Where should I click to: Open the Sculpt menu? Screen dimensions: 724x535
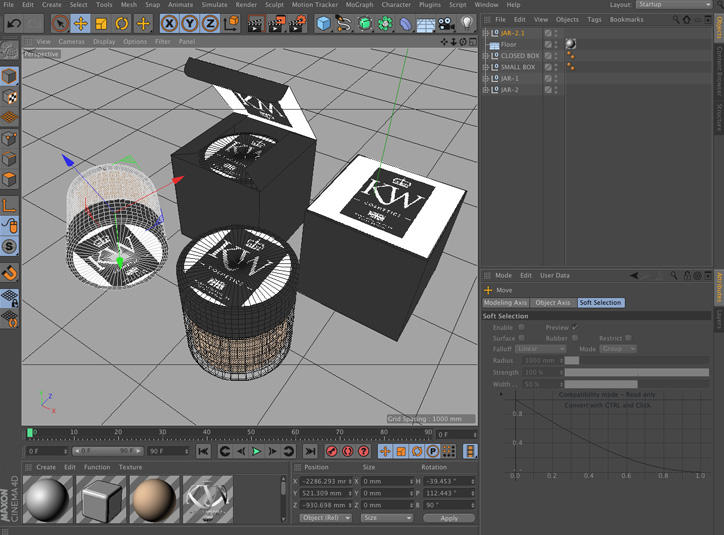click(274, 5)
